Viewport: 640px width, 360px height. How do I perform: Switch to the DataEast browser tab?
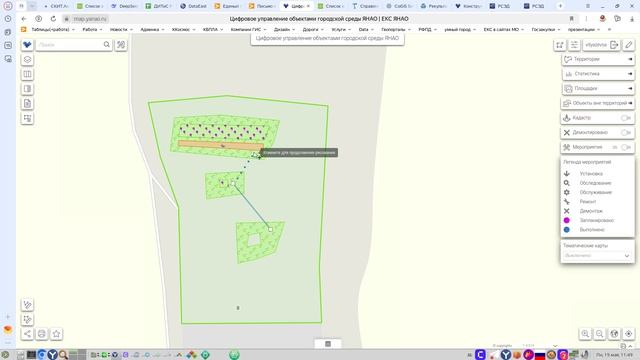[193, 6]
